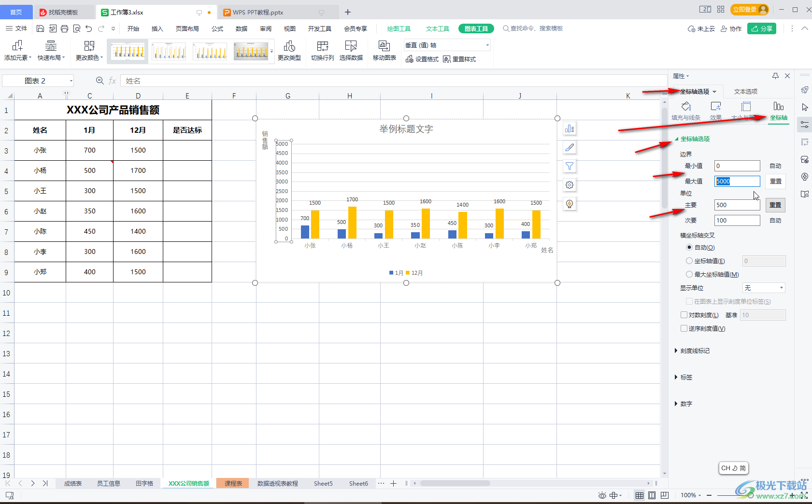Click Reset (重置) button next to maximum value
Image resolution: width=812 pixels, height=504 pixels.
(775, 181)
